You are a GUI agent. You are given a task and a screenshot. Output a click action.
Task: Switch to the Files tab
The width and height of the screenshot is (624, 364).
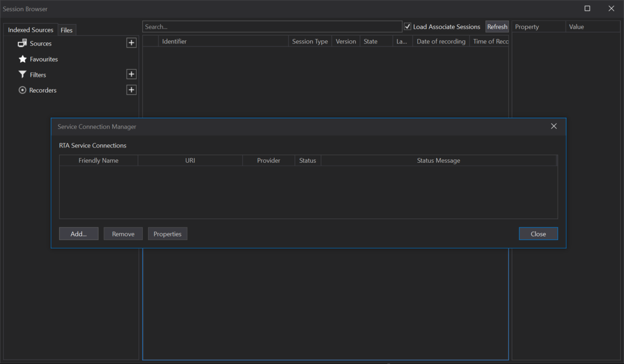pos(67,30)
